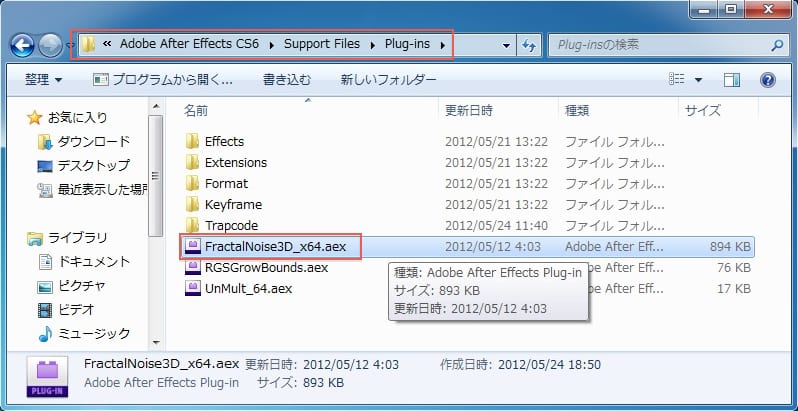
Task: Expand the arrow after Plug-ins in breadcrumb
Action: (443, 45)
